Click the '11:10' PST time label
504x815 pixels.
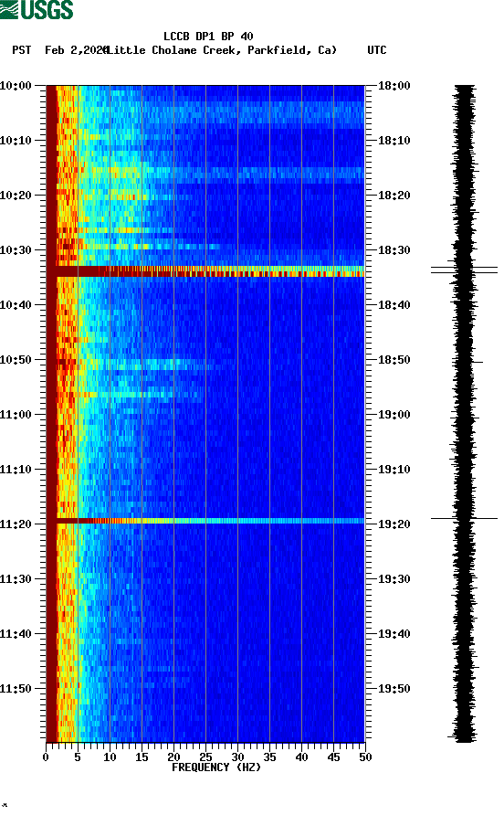point(16,470)
